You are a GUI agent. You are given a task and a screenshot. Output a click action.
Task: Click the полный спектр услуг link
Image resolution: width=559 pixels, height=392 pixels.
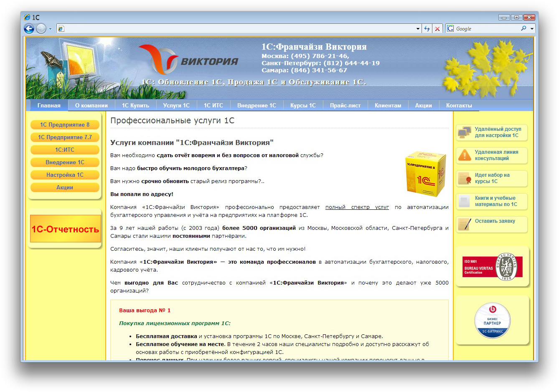(x=357, y=207)
